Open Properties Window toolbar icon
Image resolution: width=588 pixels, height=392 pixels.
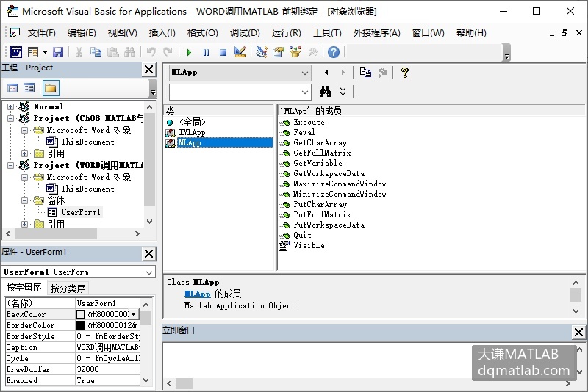pos(279,52)
